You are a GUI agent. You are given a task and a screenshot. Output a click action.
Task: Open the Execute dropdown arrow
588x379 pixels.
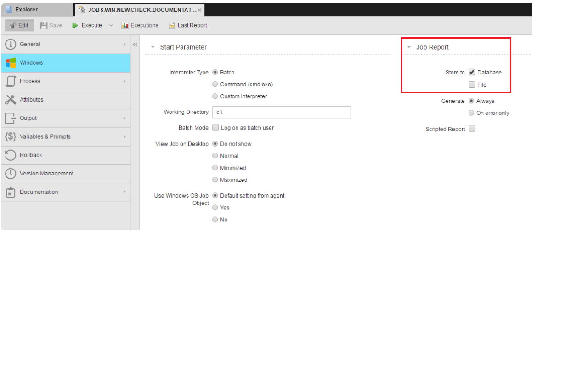111,25
